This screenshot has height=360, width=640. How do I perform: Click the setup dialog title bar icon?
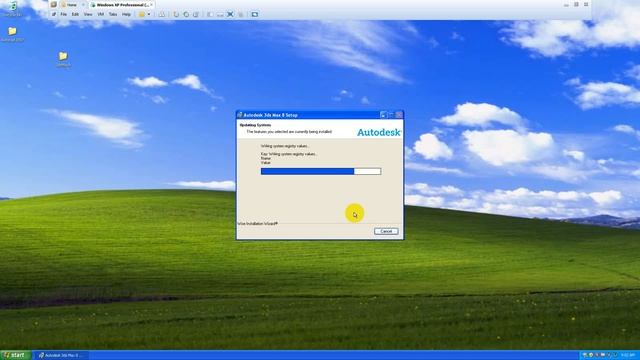tap(240, 115)
